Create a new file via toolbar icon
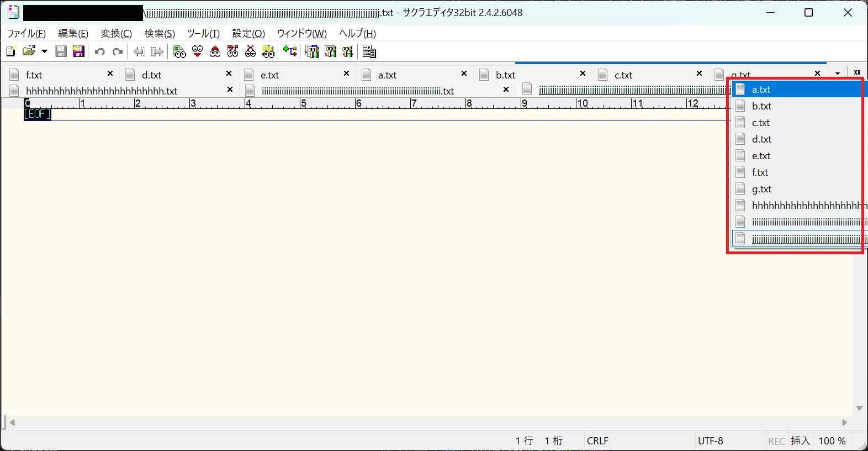 point(10,51)
